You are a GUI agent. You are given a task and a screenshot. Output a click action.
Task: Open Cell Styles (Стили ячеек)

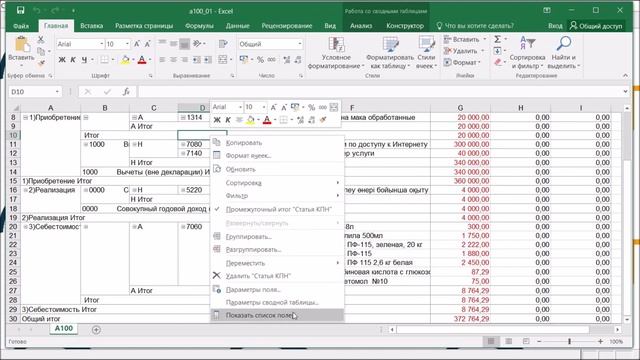click(x=426, y=53)
